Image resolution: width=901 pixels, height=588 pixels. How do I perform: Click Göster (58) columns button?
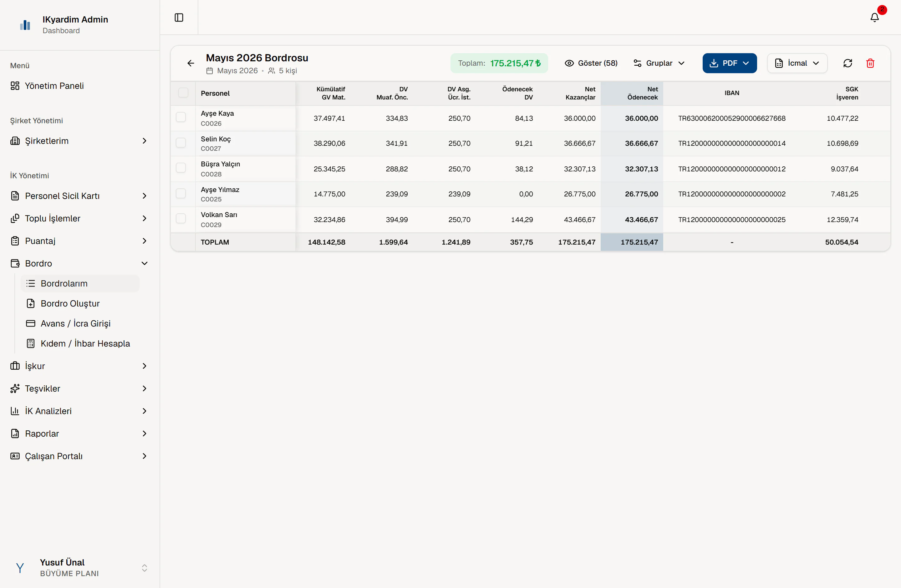(591, 63)
